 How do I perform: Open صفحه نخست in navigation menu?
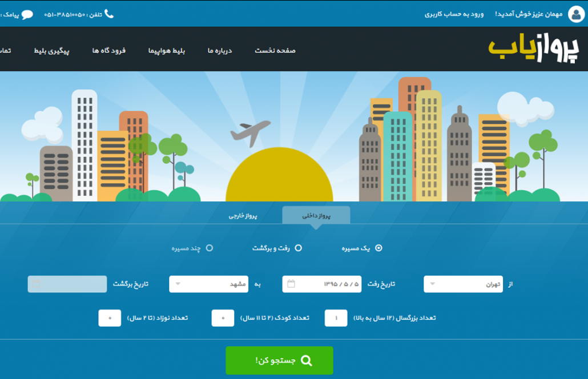pos(275,51)
